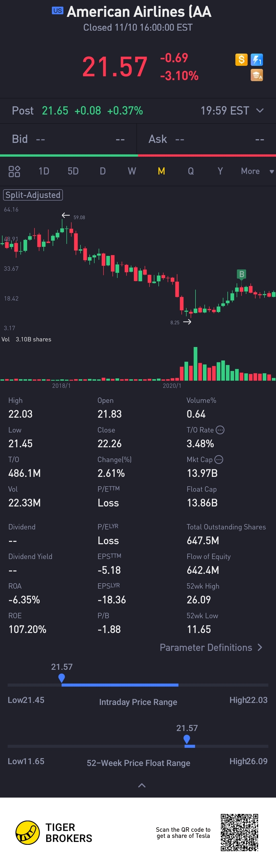Select the 1D chart tab
Image resolution: width=276 pixels, height=868 pixels.
(x=44, y=171)
